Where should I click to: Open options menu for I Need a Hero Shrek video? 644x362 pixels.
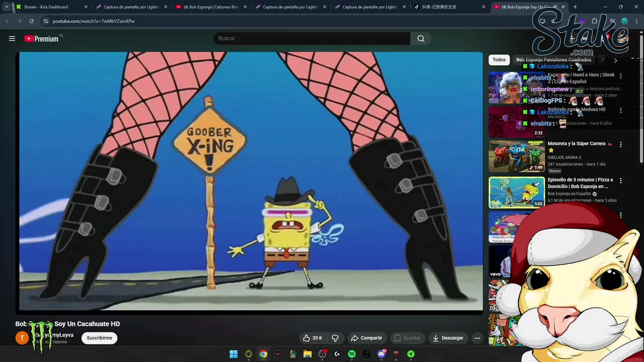pyautogui.click(x=620, y=75)
